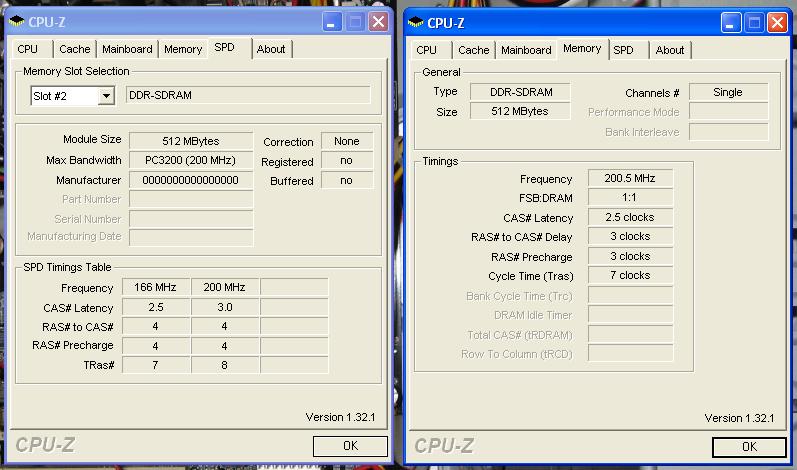This screenshot has height=470, width=797.
Task: Click Correction None value
Action: [347, 141]
